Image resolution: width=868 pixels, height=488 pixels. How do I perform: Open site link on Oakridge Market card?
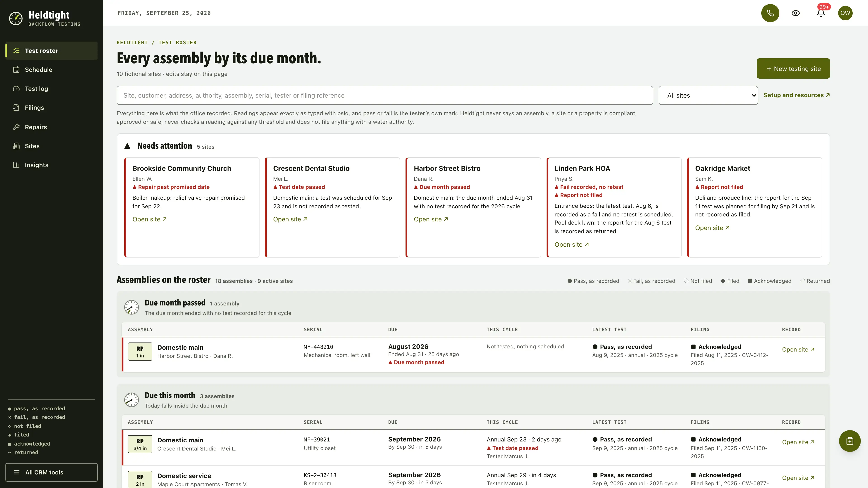point(712,228)
